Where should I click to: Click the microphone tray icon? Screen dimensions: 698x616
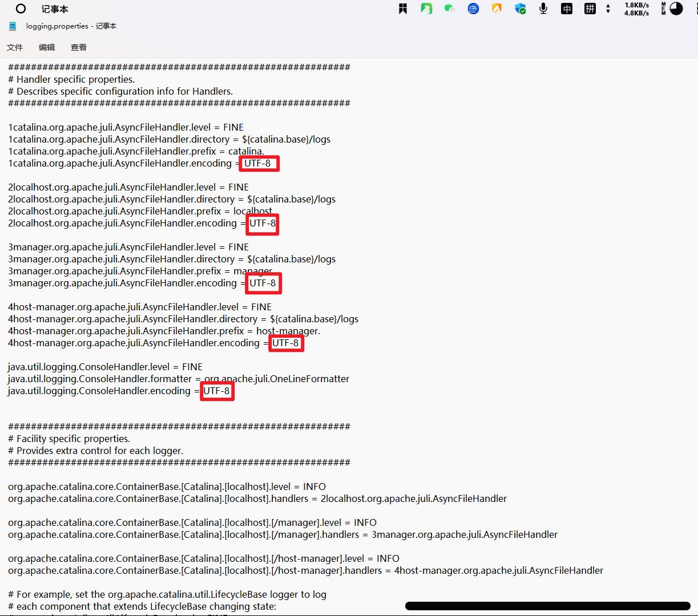tap(543, 9)
